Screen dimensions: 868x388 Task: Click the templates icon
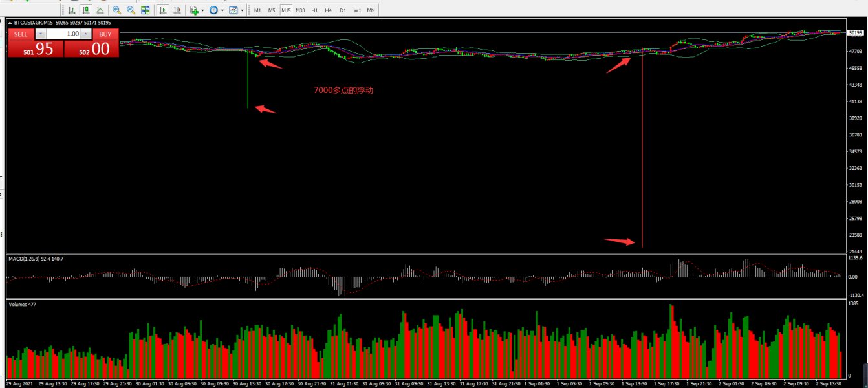233,10
